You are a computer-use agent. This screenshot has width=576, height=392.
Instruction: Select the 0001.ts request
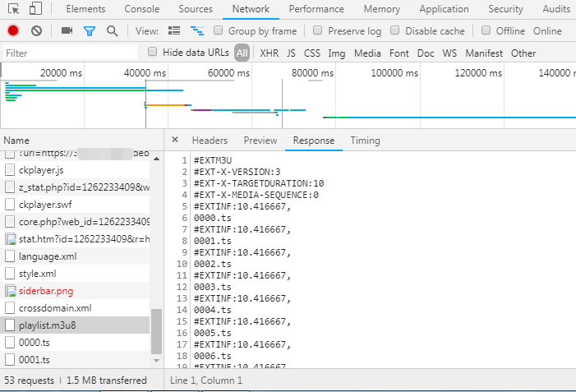(75, 360)
